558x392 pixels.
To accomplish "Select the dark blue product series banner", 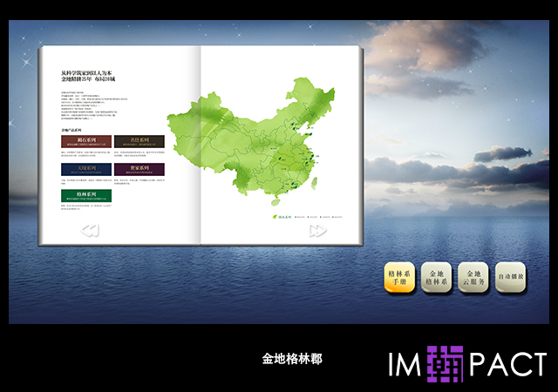I will coord(86,169).
